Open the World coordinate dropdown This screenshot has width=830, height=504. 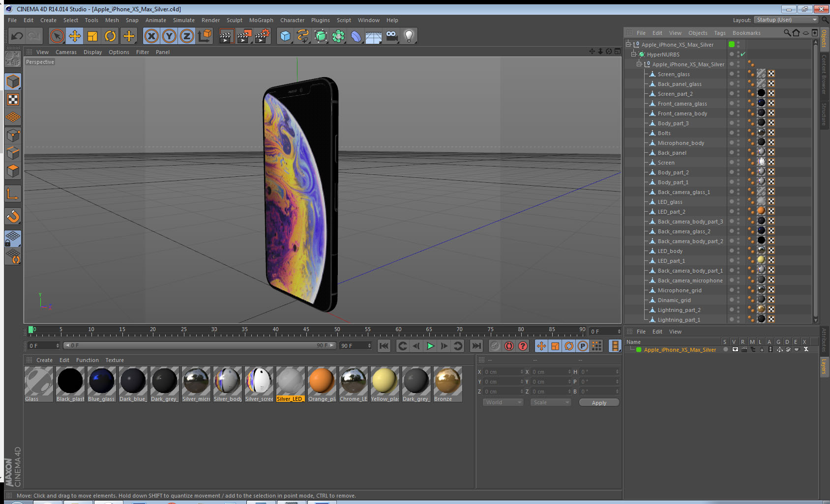[x=503, y=402]
